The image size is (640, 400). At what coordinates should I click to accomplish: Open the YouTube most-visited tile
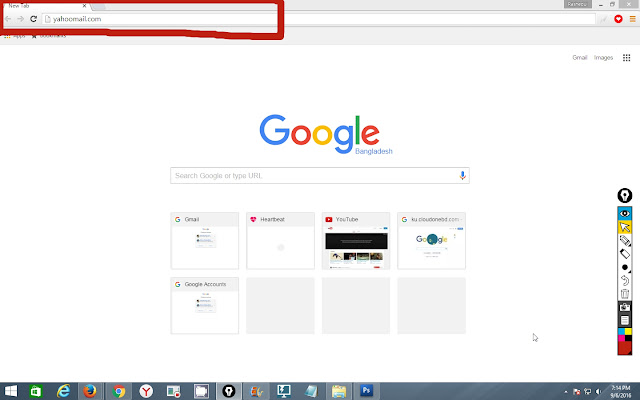coord(356,240)
